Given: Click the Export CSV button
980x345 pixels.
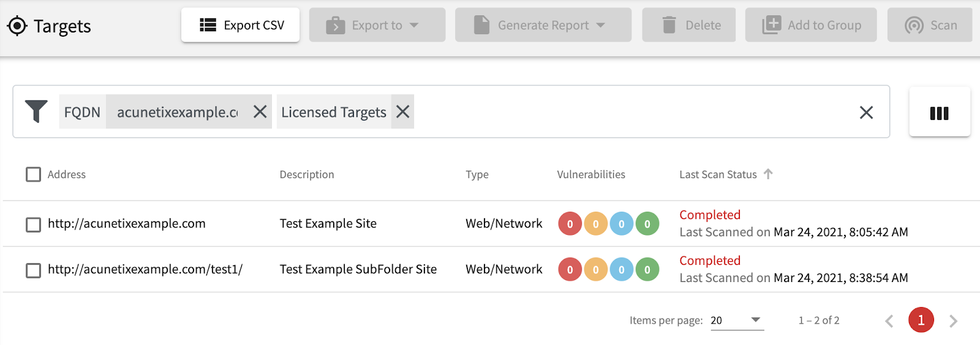Looking at the screenshot, I should pos(240,25).
